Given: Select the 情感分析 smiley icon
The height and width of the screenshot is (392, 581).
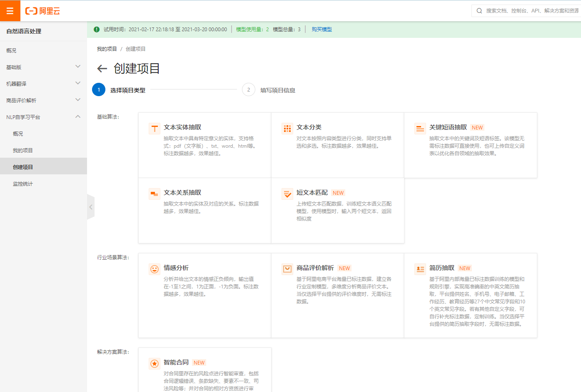Looking at the screenshot, I should 155,269.
